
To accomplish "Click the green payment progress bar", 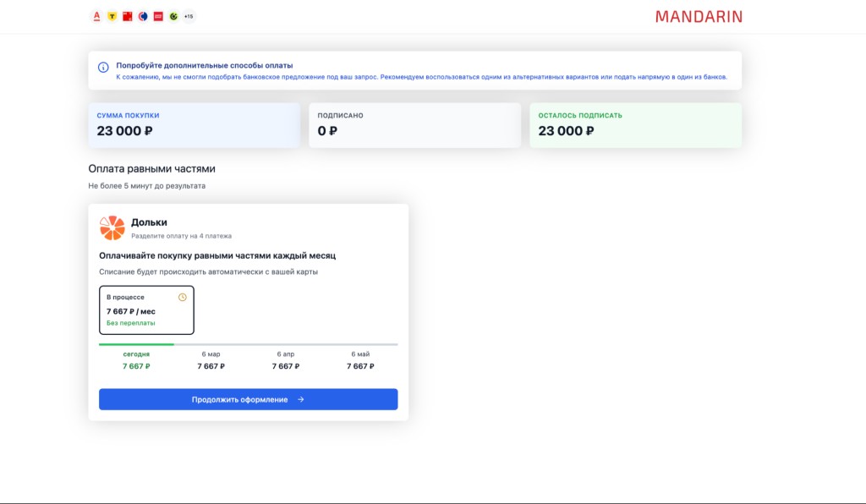I will (136, 345).
